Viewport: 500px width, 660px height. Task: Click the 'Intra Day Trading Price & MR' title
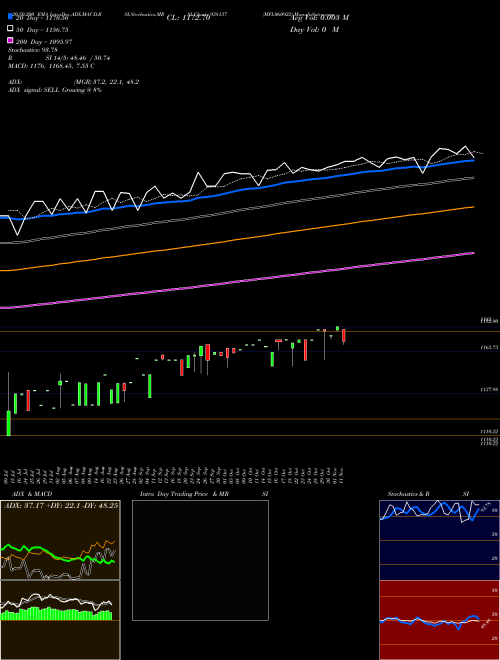pyautogui.click(x=184, y=494)
